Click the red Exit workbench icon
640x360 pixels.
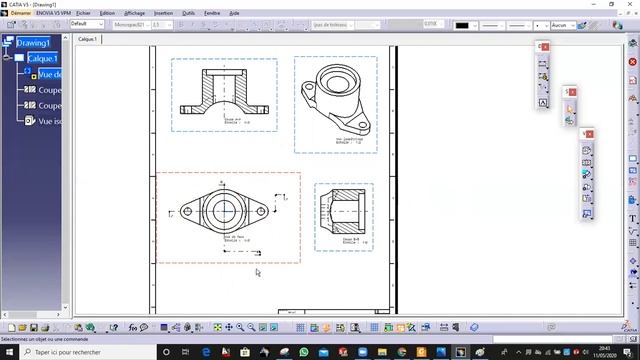tap(633, 62)
